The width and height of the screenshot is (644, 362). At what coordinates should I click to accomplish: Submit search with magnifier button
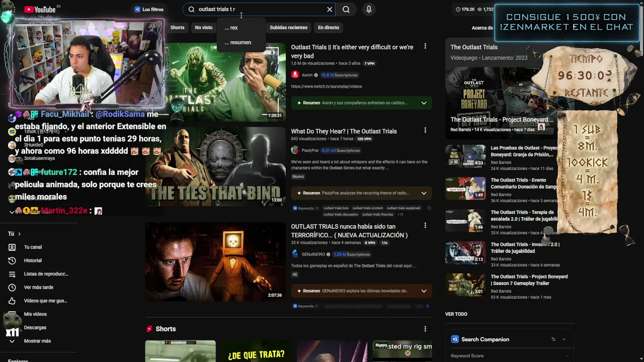[x=346, y=9]
